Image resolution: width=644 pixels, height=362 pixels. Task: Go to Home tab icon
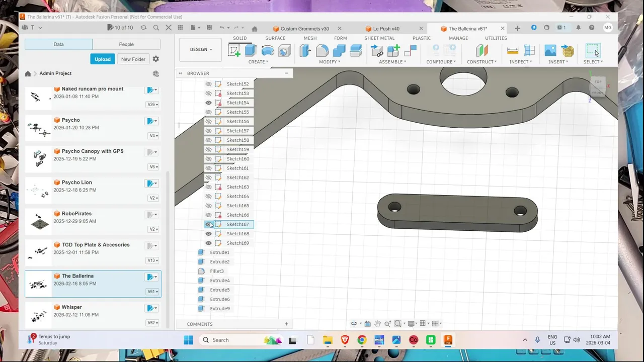pyautogui.click(x=255, y=29)
